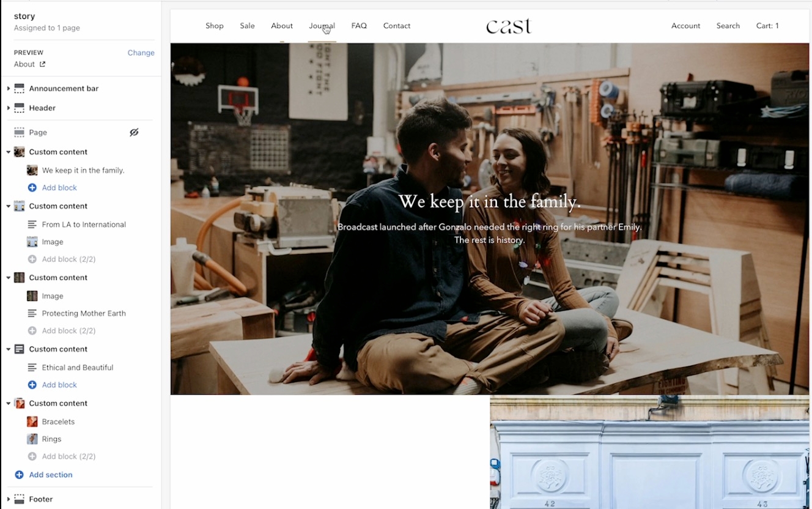Click the text icon for Ethical and Beautiful

coord(32,368)
